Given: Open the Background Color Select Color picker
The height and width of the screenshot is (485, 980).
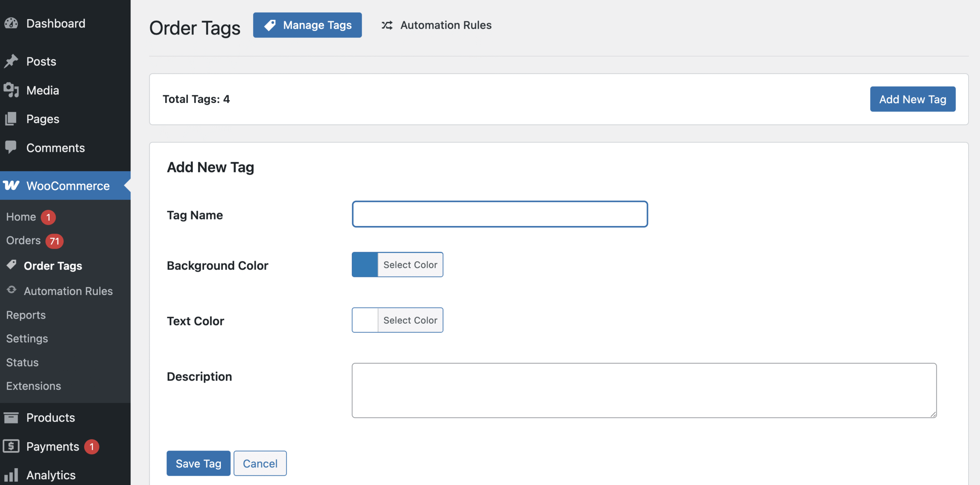Looking at the screenshot, I should (x=410, y=265).
